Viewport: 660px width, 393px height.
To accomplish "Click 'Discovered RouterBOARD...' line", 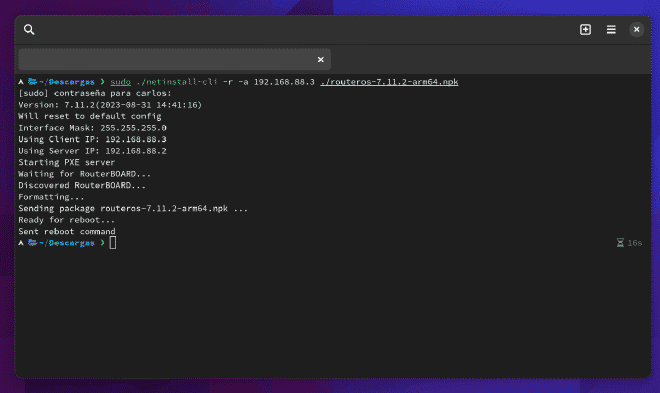I will [x=82, y=185].
